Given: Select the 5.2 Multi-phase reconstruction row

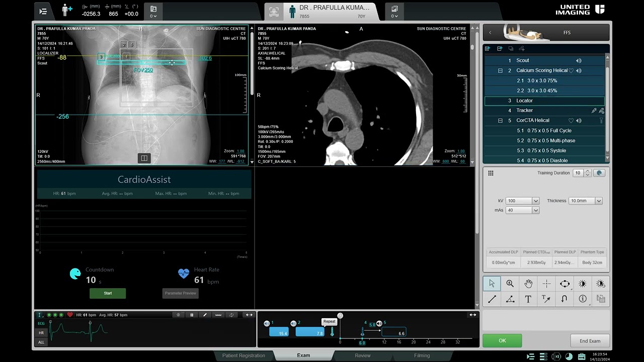Looking at the screenshot, I should [x=544, y=141].
